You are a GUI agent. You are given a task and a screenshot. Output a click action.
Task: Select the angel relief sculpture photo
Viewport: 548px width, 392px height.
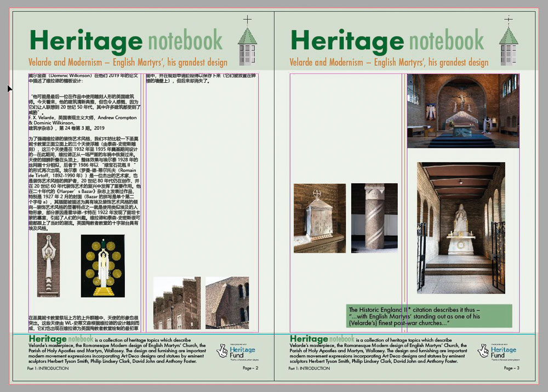point(49,265)
